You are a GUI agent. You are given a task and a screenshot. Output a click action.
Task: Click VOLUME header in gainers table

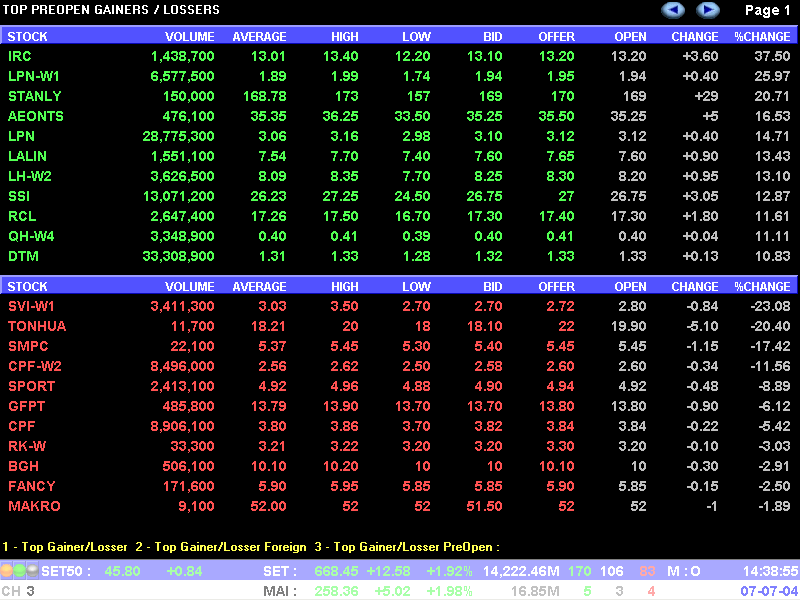pos(189,37)
